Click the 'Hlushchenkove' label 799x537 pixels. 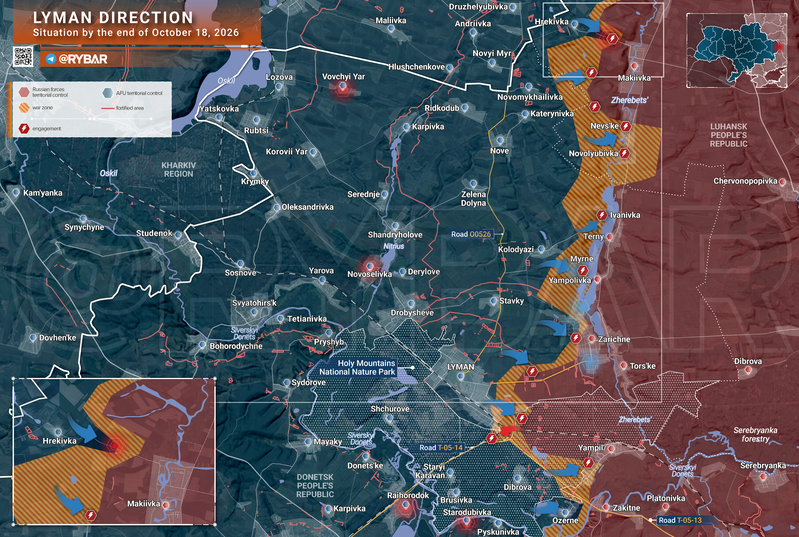(416, 67)
